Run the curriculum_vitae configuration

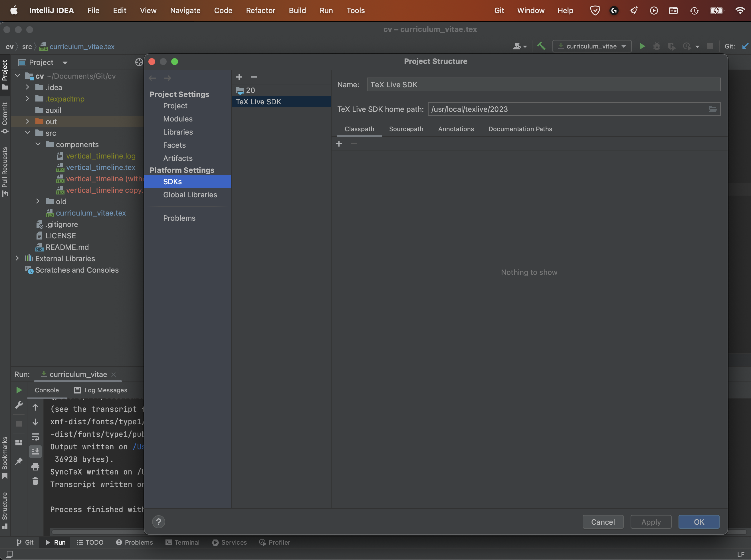point(641,46)
